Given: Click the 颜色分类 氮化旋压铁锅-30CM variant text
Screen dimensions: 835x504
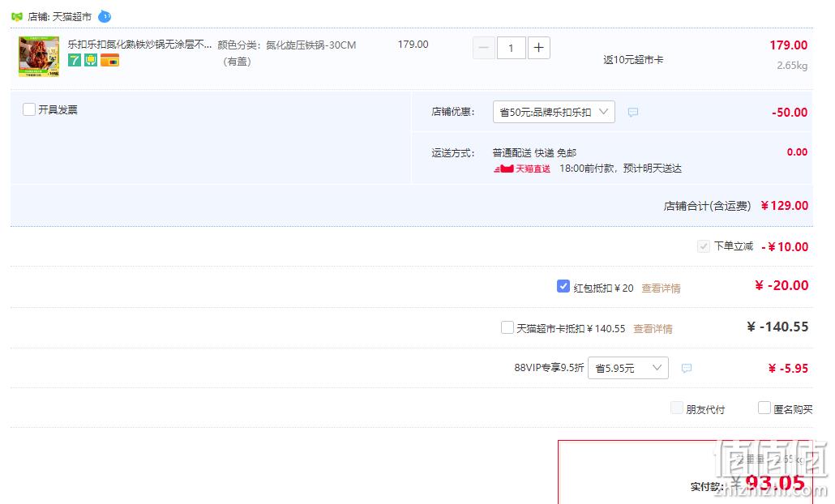Looking at the screenshot, I should (x=287, y=53).
